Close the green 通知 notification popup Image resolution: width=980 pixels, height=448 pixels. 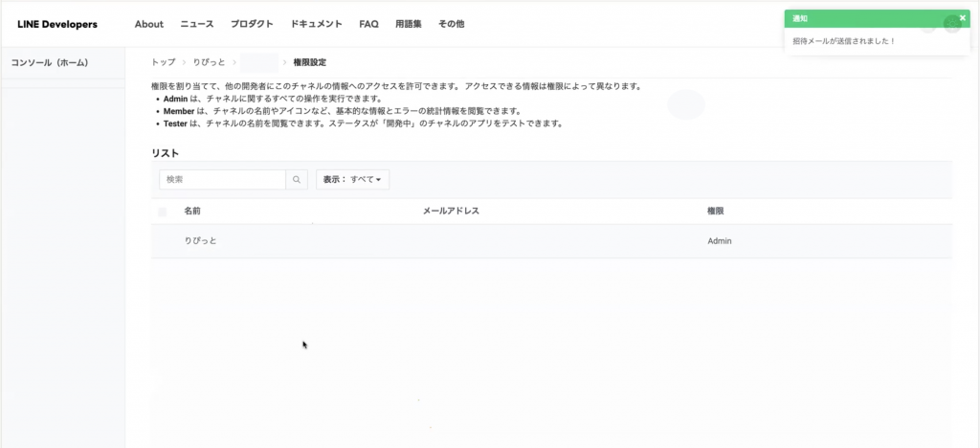[962, 18]
